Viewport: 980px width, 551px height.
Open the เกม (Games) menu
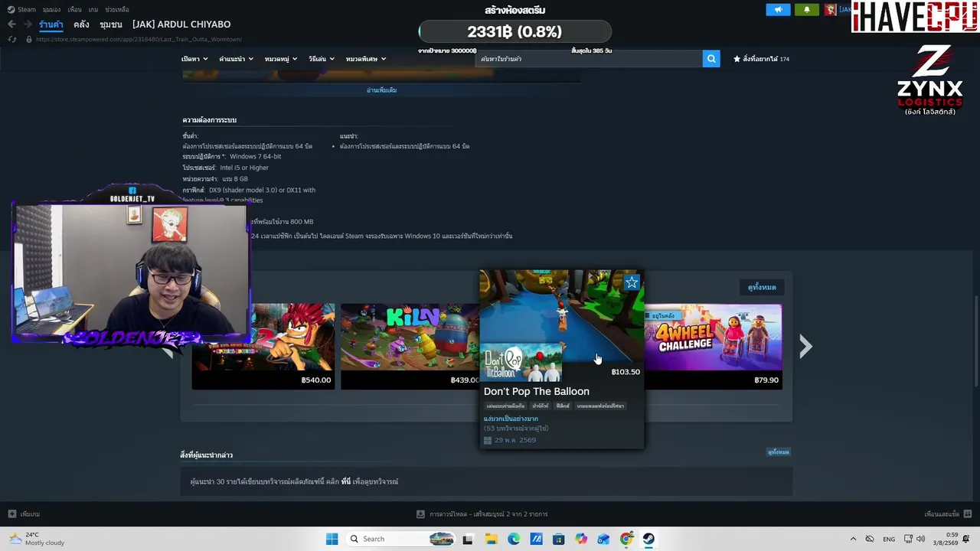click(93, 9)
